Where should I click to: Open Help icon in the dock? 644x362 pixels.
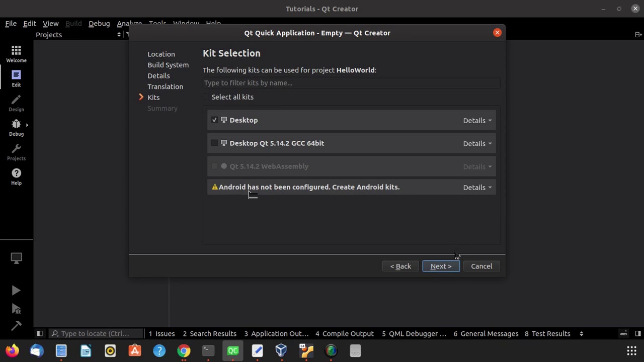click(x=159, y=350)
